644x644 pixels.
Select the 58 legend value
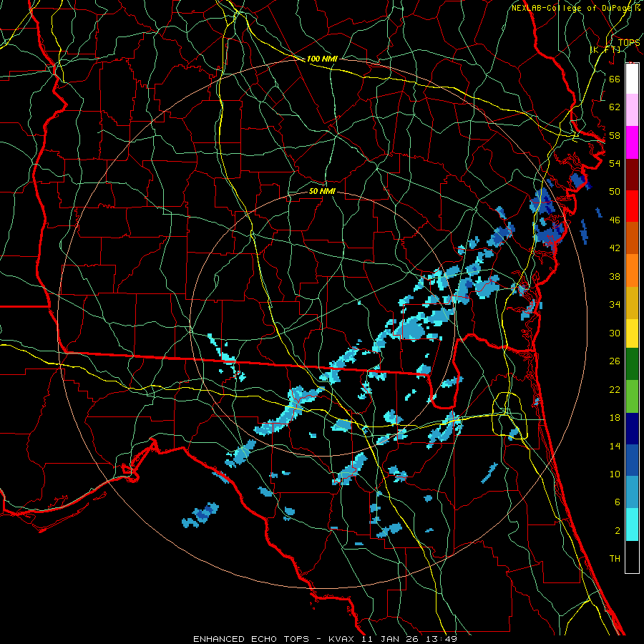pos(615,135)
